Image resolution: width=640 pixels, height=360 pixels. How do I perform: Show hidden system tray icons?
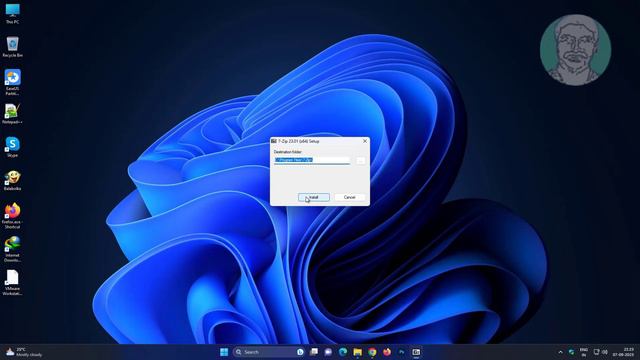(560, 352)
